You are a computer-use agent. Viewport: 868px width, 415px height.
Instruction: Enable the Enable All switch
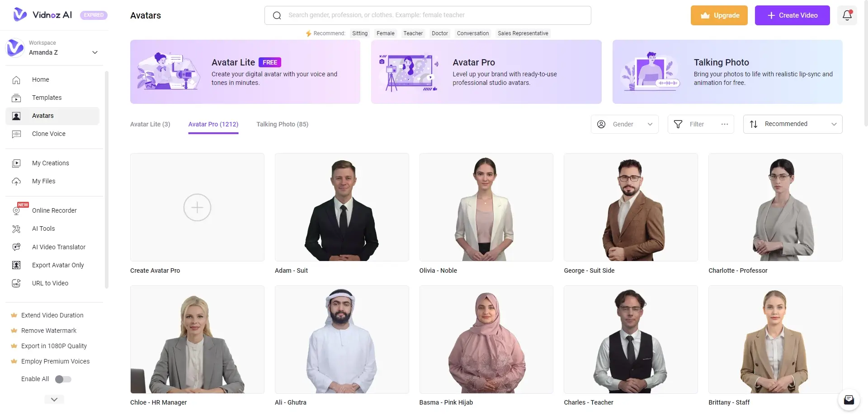(x=63, y=379)
